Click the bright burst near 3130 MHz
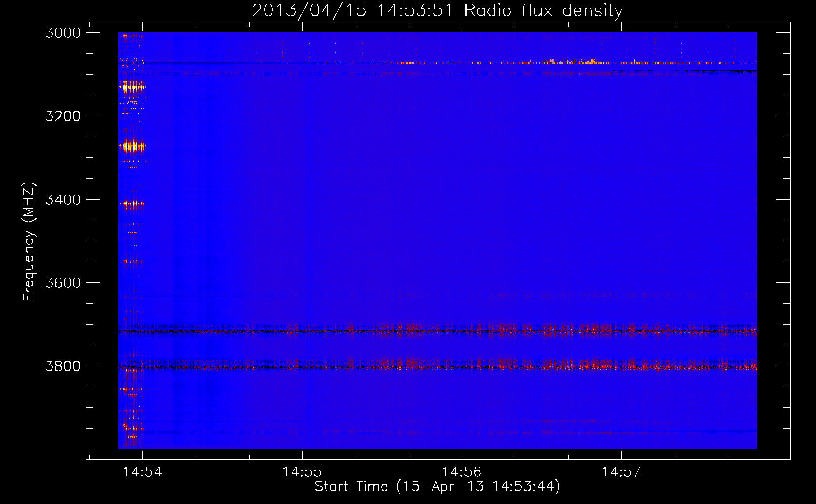Screen dimensions: 816x504 coord(132,87)
